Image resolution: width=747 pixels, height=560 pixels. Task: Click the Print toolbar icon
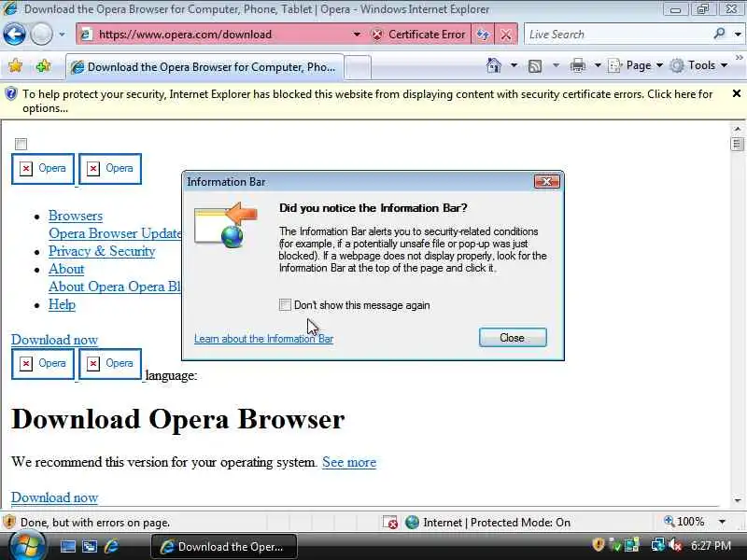click(x=577, y=65)
